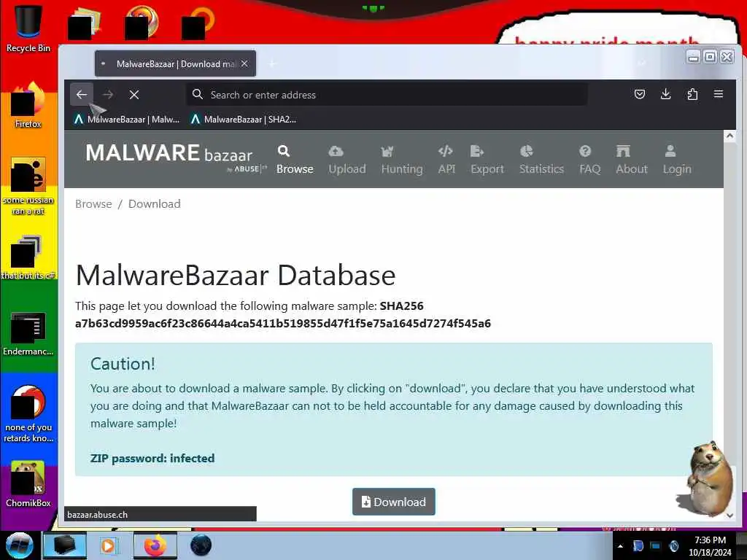This screenshot has width=747, height=560.
Task: Open the Login nav item
Action: tap(677, 160)
